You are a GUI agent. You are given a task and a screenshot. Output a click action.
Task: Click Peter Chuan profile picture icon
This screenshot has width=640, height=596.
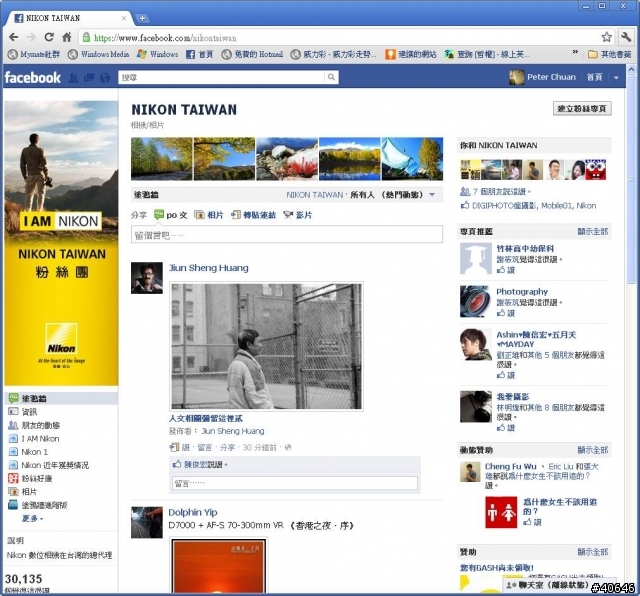pos(516,77)
